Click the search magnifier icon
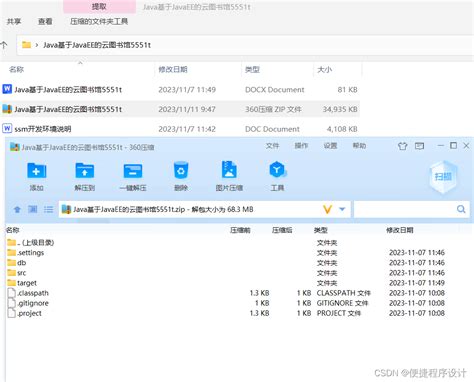 (461, 209)
